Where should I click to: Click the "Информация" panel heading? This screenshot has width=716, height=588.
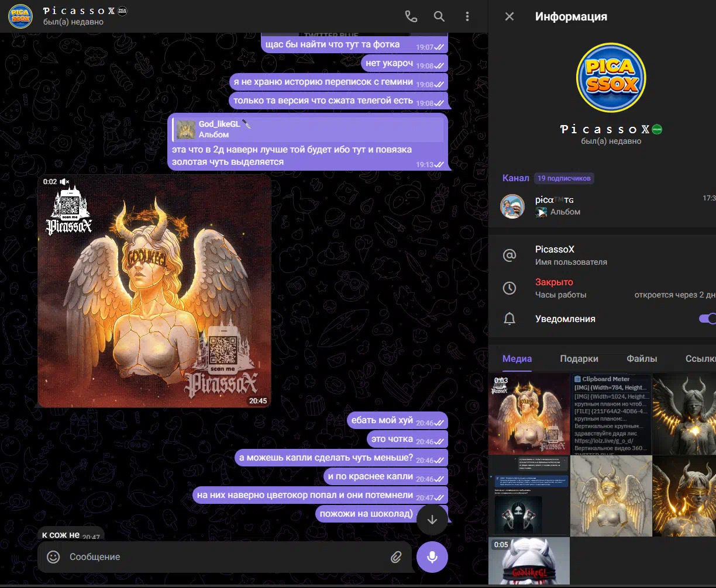[571, 16]
